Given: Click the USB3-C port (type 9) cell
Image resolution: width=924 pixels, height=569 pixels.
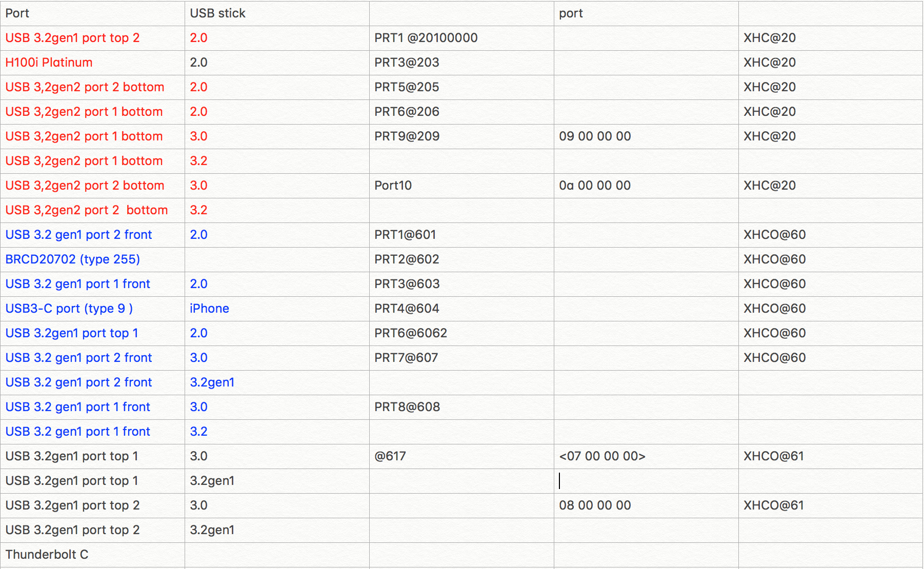Looking at the screenshot, I should (69, 309).
